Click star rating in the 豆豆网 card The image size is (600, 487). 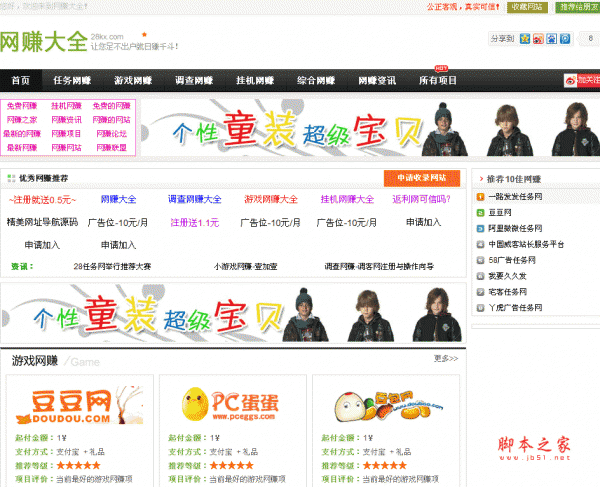[78, 466]
